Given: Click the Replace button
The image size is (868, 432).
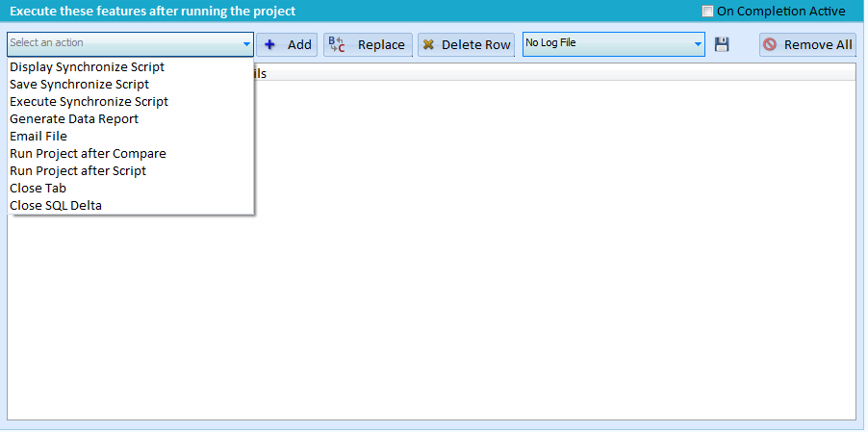Looking at the screenshot, I should 369,45.
